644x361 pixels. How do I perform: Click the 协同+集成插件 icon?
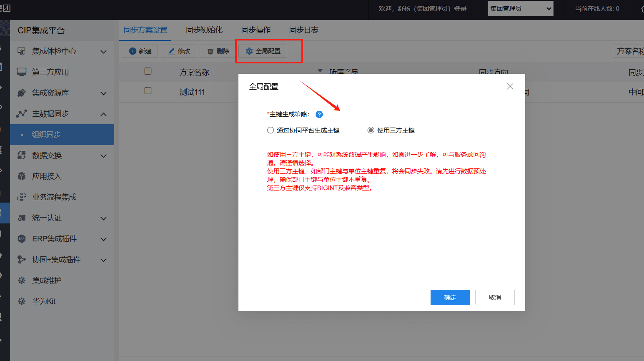(22, 260)
